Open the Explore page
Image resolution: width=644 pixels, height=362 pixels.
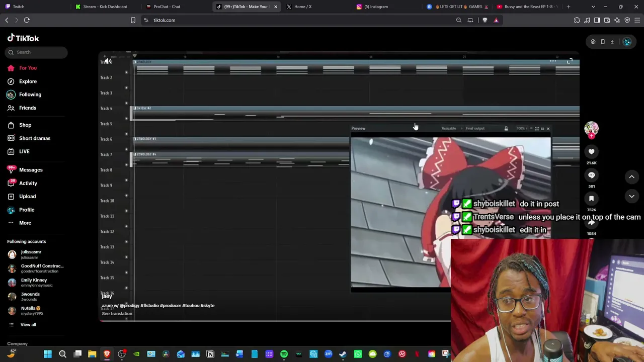tap(22, 81)
